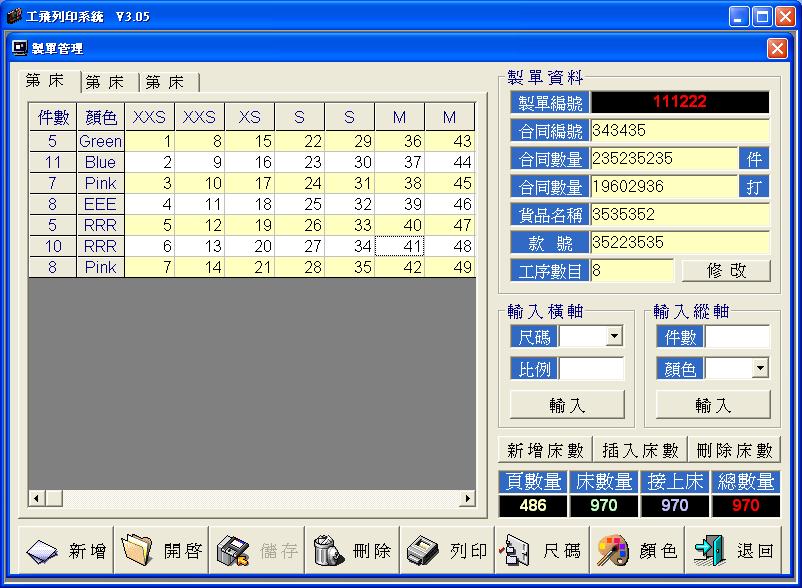This screenshot has width=802, height=588.
Task: Click the 儲存 save disk icon
Action: pyautogui.click(x=233, y=551)
